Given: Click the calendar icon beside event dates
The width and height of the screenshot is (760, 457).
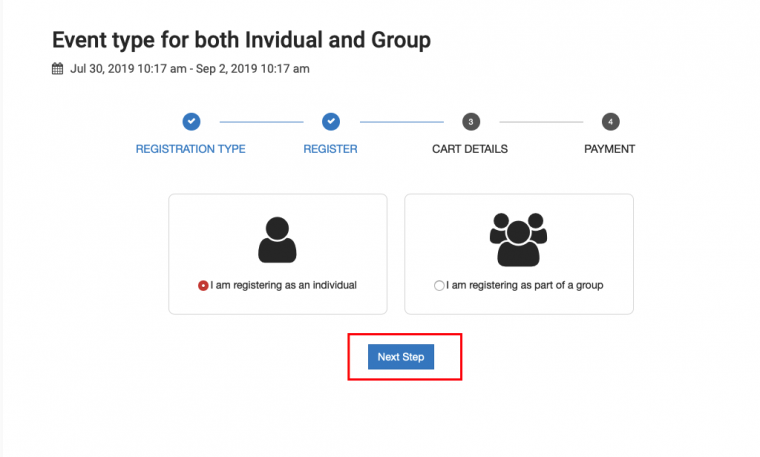Looking at the screenshot, I should 57,69.
